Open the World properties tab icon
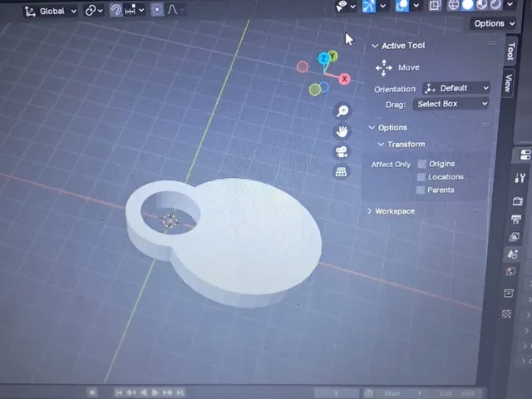The height and width of the screenshot is (399, 532). (x=510, y=272)
